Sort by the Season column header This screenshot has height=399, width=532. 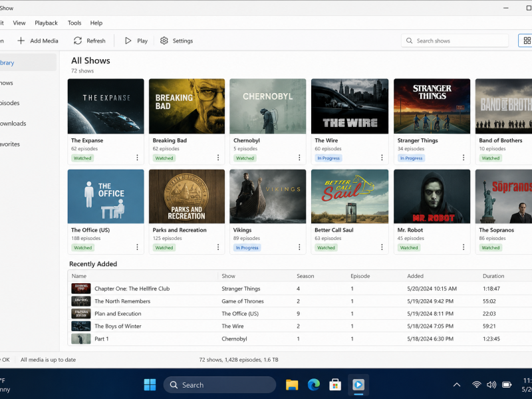305,276
